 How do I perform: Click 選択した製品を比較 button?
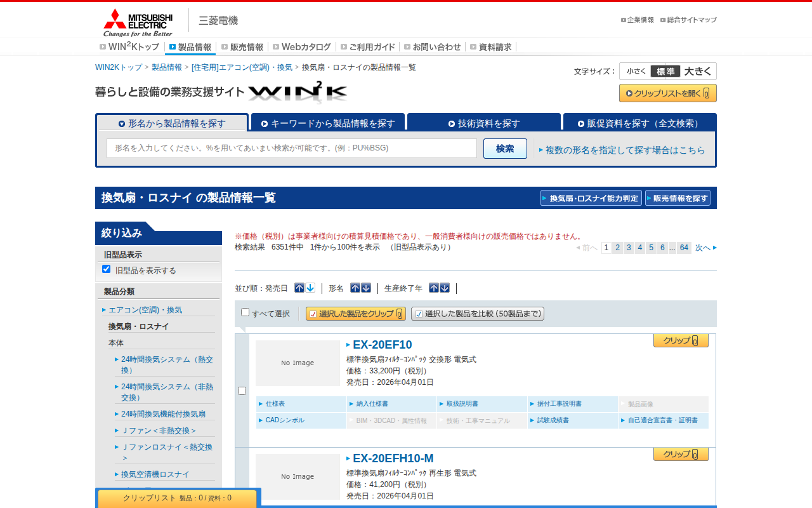click(x=478, y=314)
